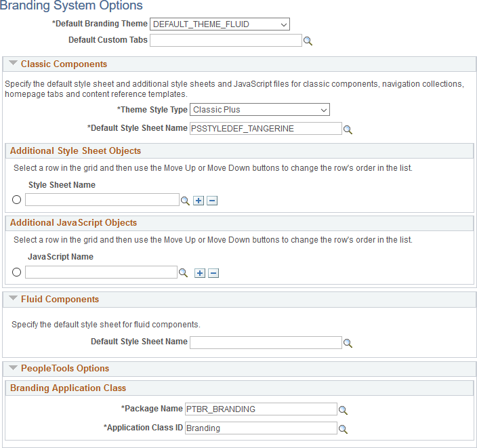The image size is (477, 448).
Task: Click the PeopleTools Options heading text
Action: (65, 368)
